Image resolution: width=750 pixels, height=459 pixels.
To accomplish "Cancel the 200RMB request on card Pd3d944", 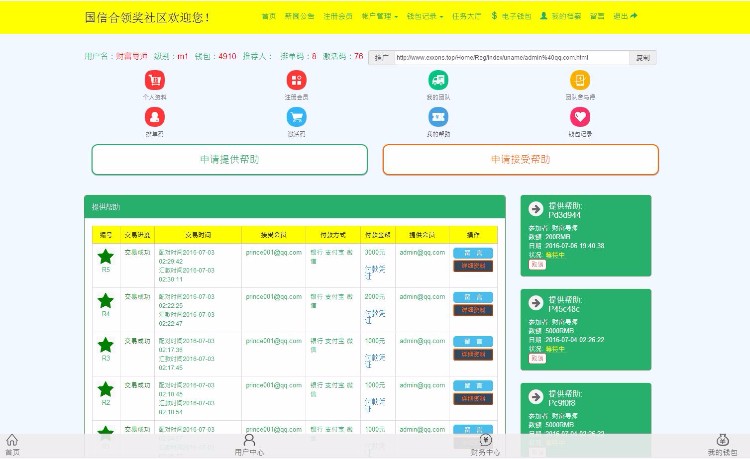I will (537, 264).
